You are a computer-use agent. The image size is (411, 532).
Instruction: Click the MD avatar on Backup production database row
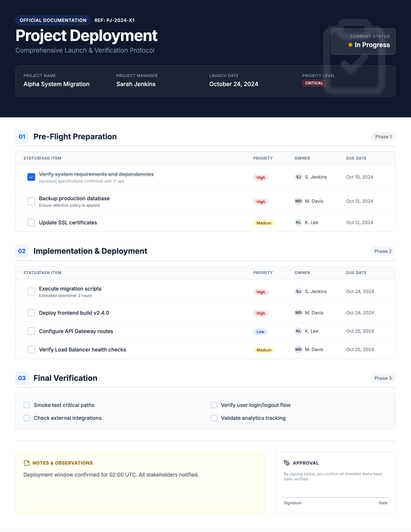(298, 201)
